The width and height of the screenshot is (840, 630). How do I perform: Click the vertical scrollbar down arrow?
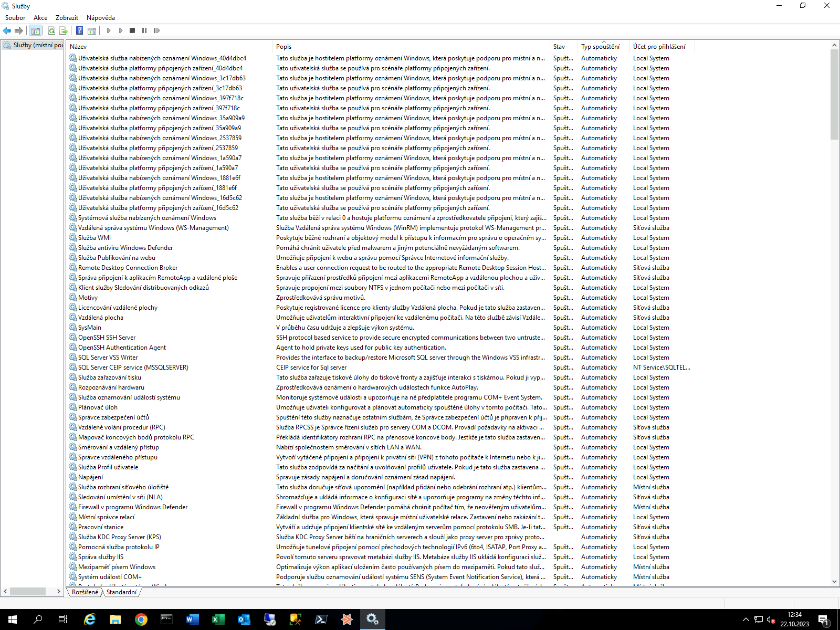point(834,582)
